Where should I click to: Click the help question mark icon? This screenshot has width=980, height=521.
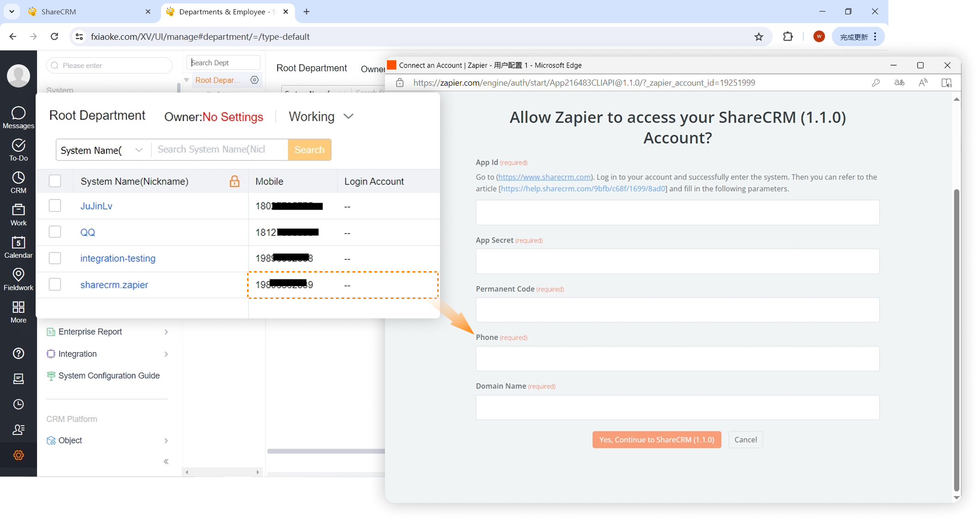point(19,354)
